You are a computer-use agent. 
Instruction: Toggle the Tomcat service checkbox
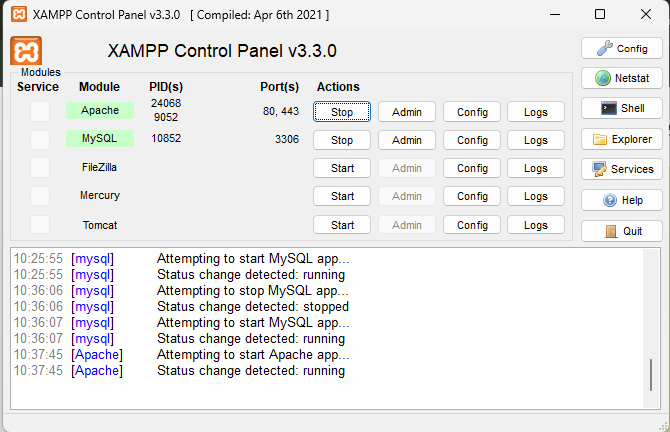pos(39,225)
